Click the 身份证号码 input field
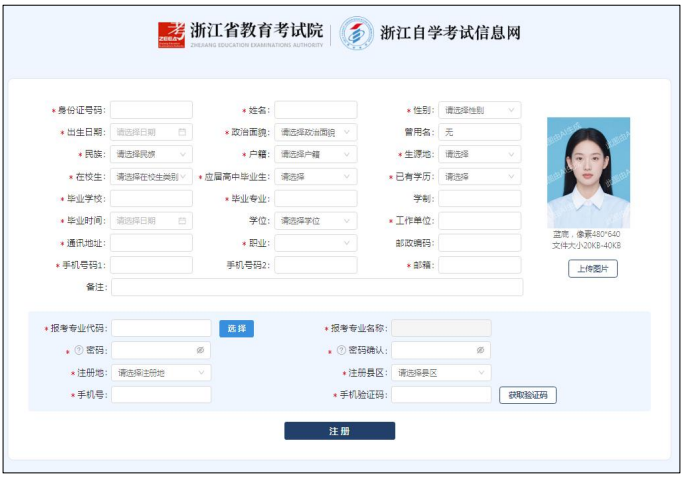Viewport: 683px width, 477px height. point(151,110)
